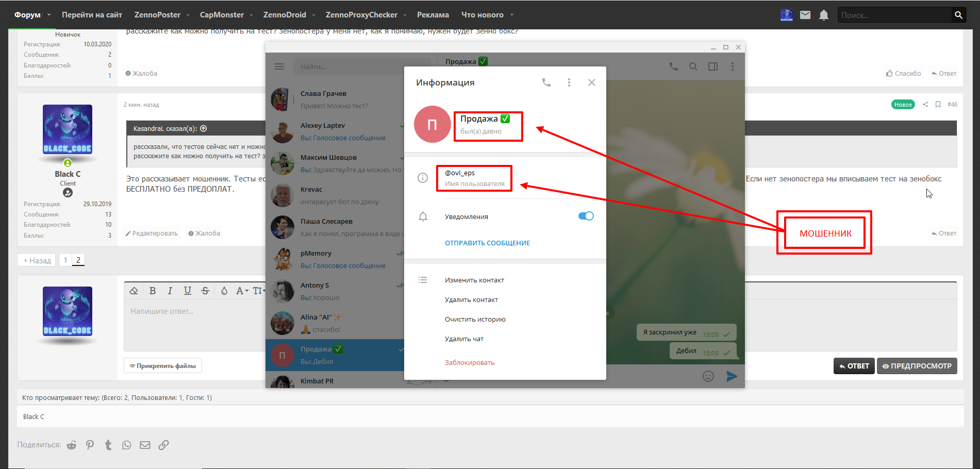Open Krevac chat in Telegram
Viewport: 980px width, 469px height.
pyautogui.click(x=335, y=195)
